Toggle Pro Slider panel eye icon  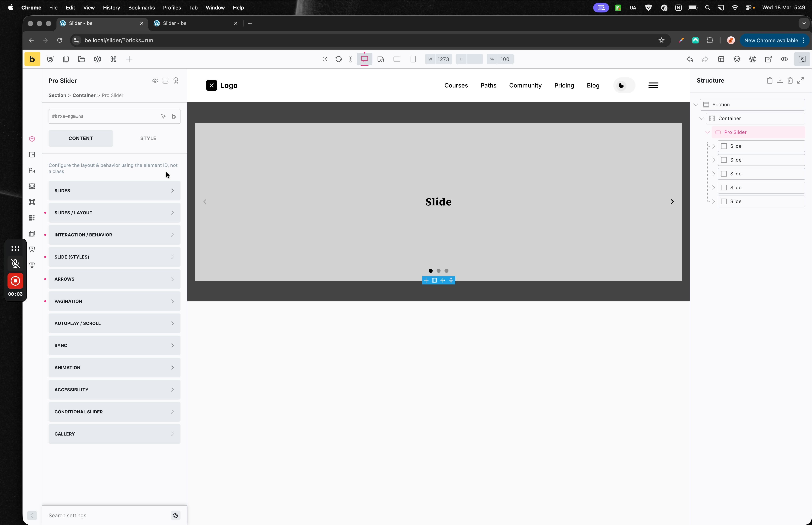tap(155, 81)
